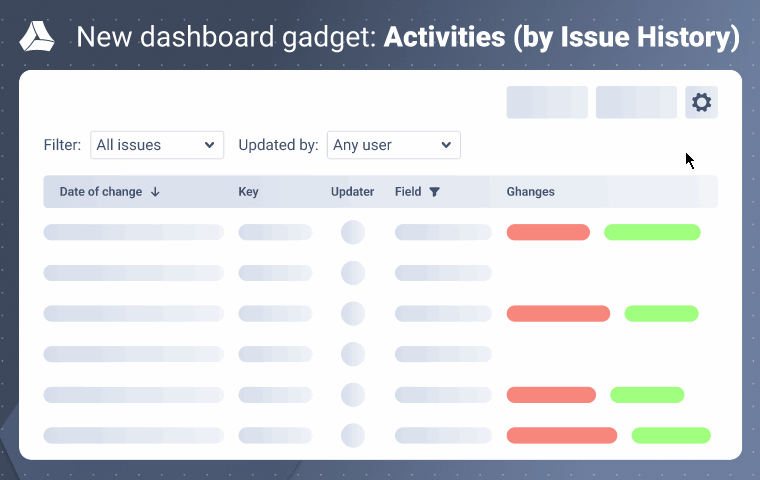Click the app logo in header

click(38, 39)
